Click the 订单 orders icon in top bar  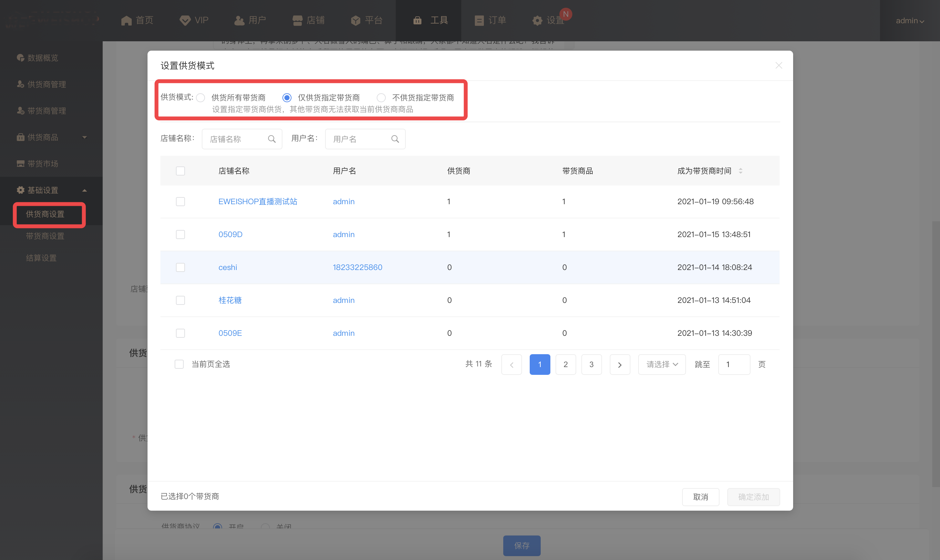click(x=479, y=20)
